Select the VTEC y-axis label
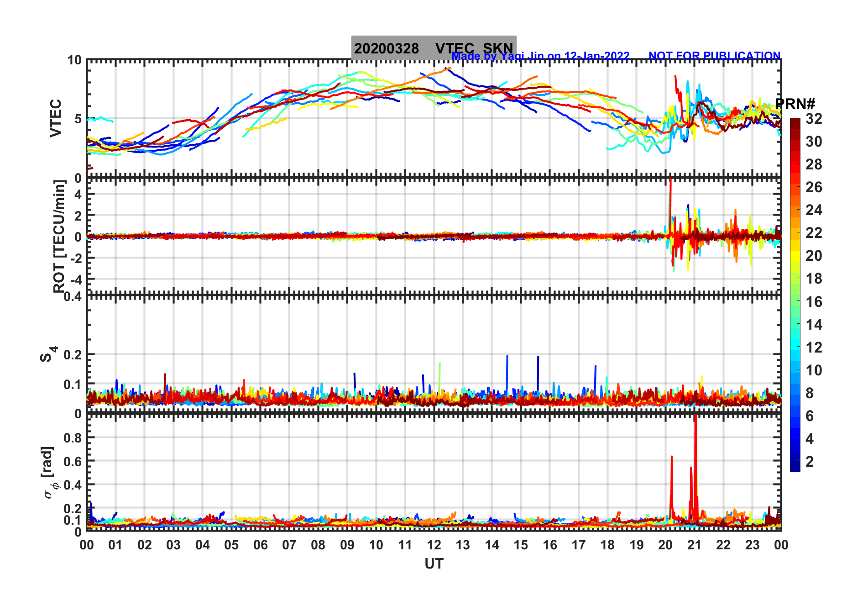The width and height of the screenshot is (868, 590). coord(55,118)
